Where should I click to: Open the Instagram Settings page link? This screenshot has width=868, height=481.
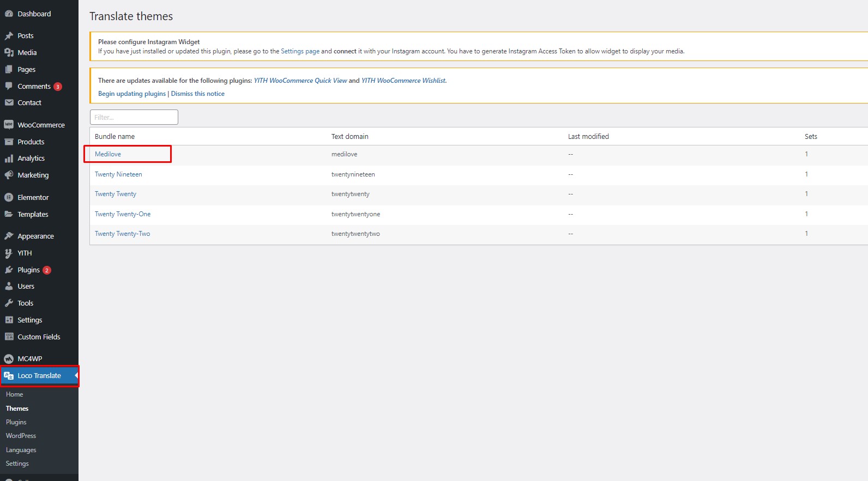(300, 51)
